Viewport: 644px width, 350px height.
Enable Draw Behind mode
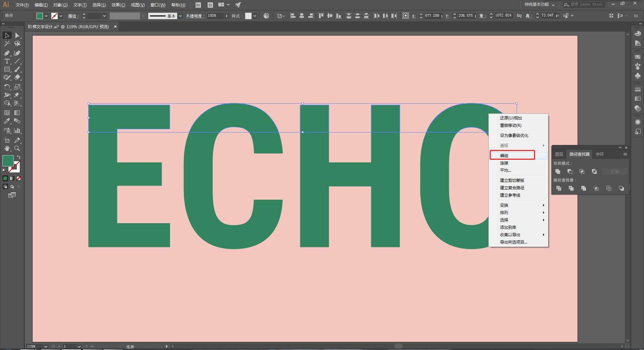coord(12,187)
